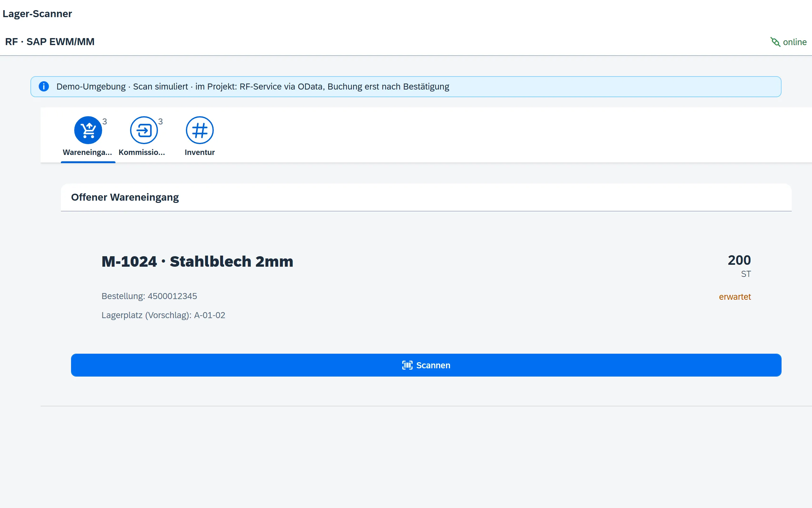
Task: Click the Inventur tab label
Action: tap(200, 152)
